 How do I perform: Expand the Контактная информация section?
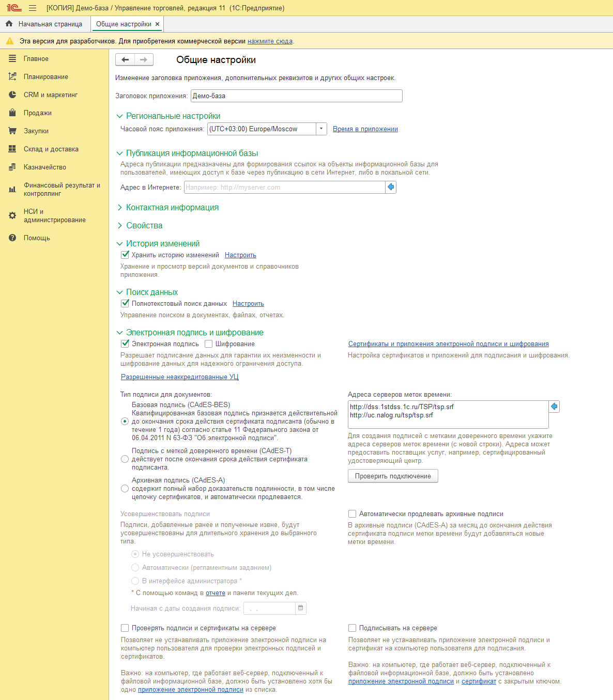120,208
